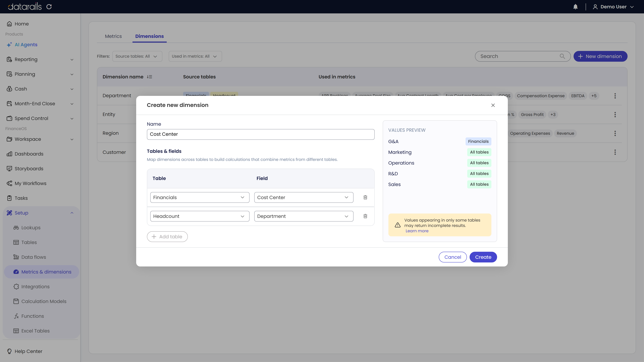The image size is (644, 362).
Task: Click the New dimension button
Action: 600,56
